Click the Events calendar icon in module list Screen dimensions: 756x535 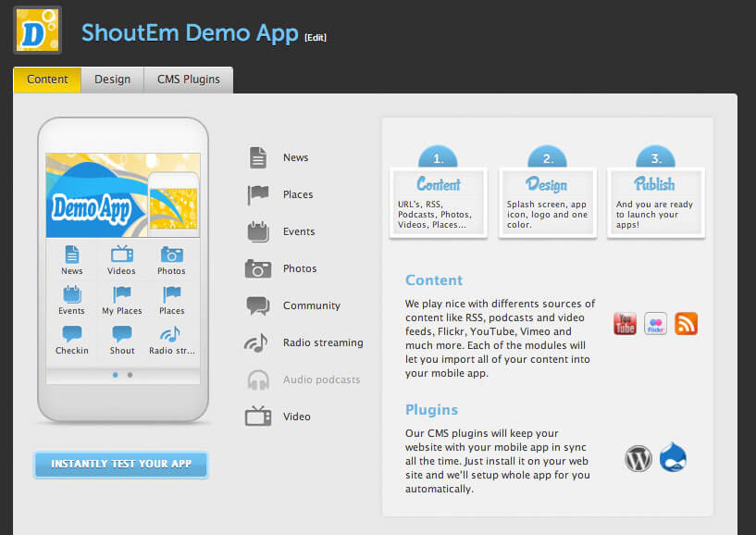point(257,231)
